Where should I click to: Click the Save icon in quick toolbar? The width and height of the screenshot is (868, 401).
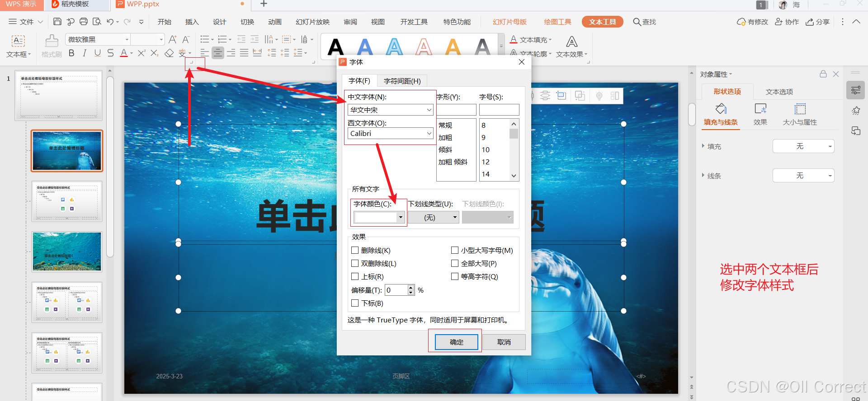coord(57,22)
